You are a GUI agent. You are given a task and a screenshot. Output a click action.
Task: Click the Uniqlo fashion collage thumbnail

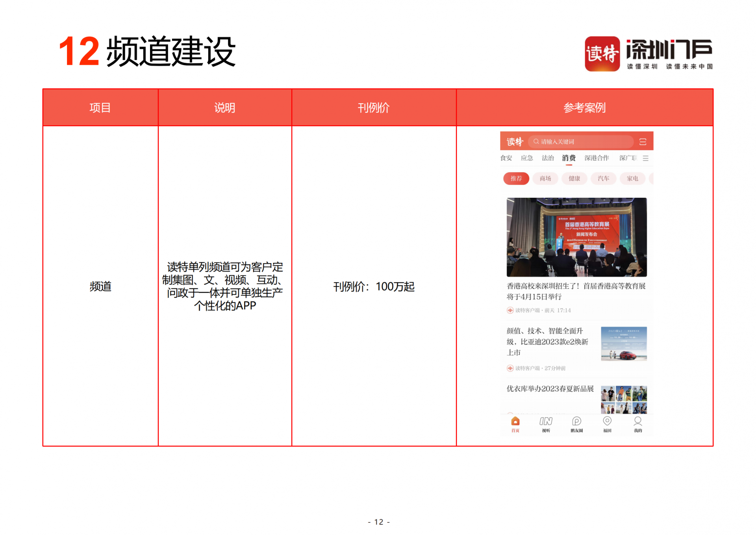[x=624, y=399]
